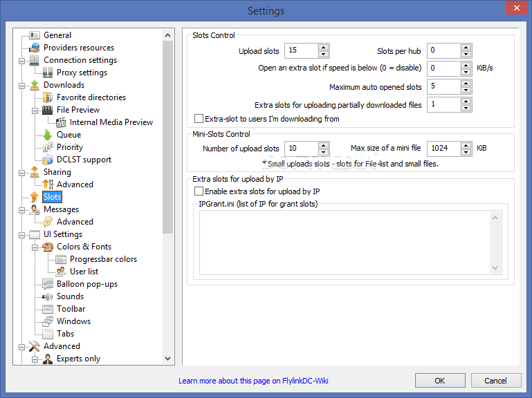
Task: Select the Slots tree item label
Action: (53, 197)
